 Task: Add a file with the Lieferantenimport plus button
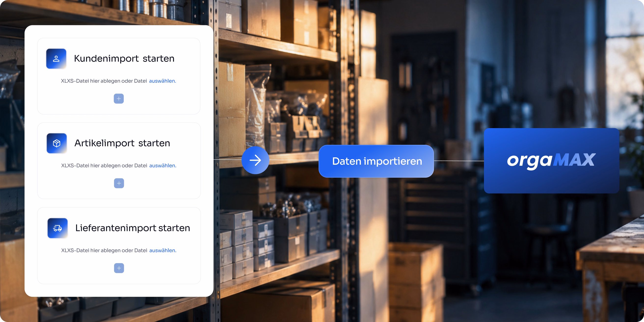pyautogui.click(x=119, y=268)
